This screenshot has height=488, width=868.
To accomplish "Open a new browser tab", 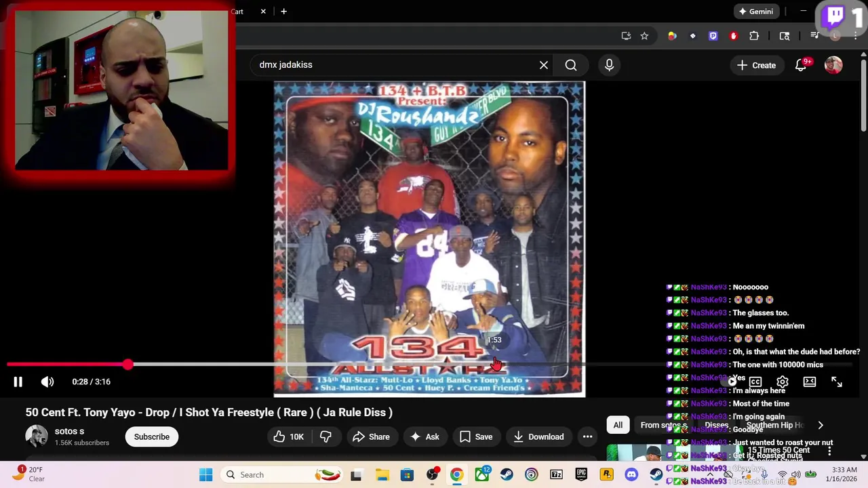I will pos(283,12).
